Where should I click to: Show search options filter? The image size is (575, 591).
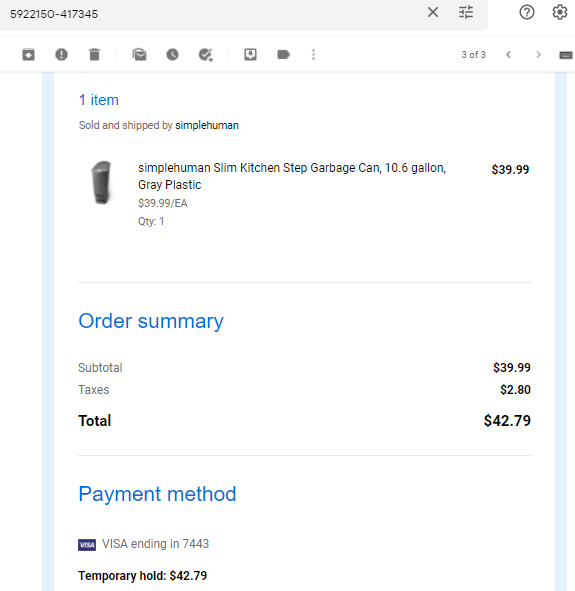coord(466,12)
